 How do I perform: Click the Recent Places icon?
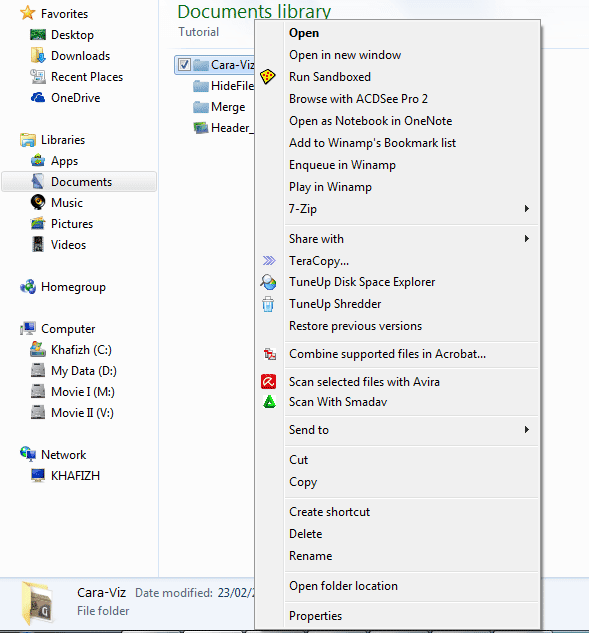(x=38, y=77)
